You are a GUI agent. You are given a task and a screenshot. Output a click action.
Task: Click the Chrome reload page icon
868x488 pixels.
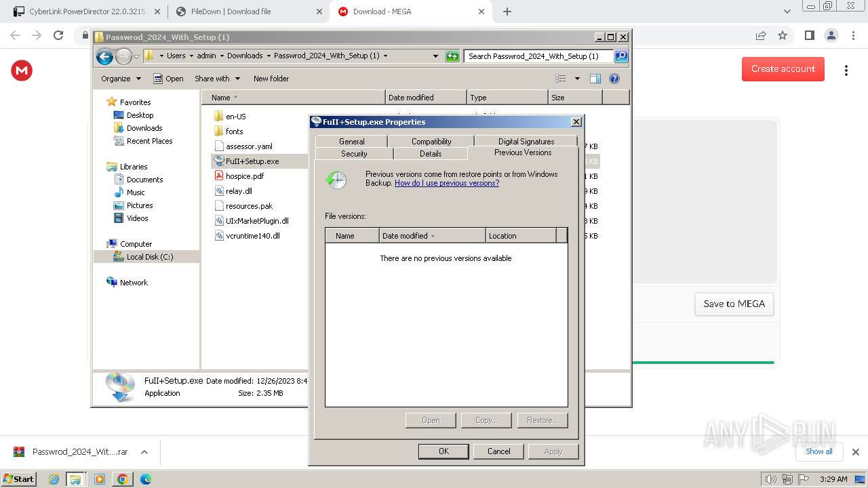pos(58,35)
